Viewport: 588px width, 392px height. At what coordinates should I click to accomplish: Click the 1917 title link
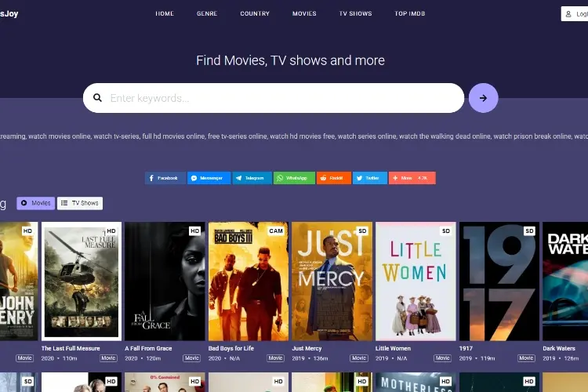pos(466,348)
